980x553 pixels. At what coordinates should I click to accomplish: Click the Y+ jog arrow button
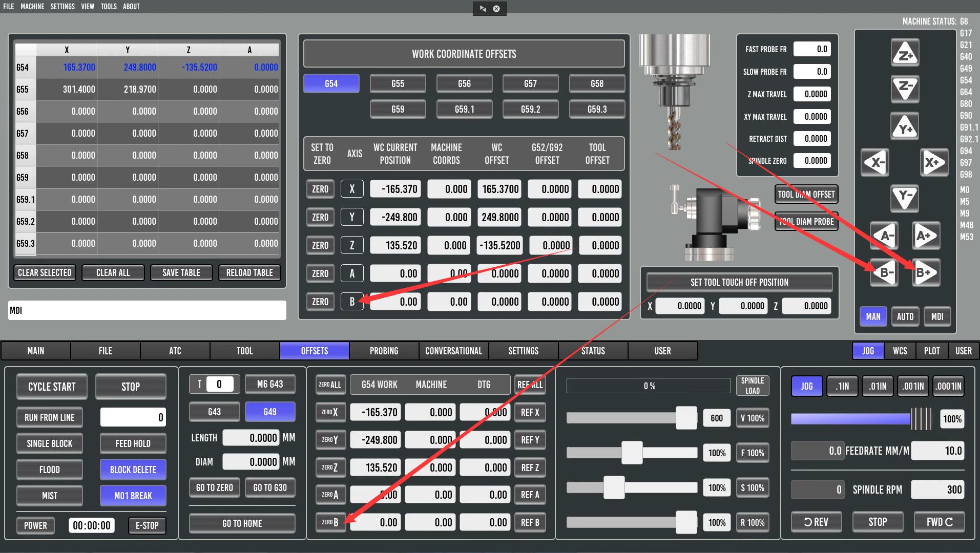click(905, 126)
